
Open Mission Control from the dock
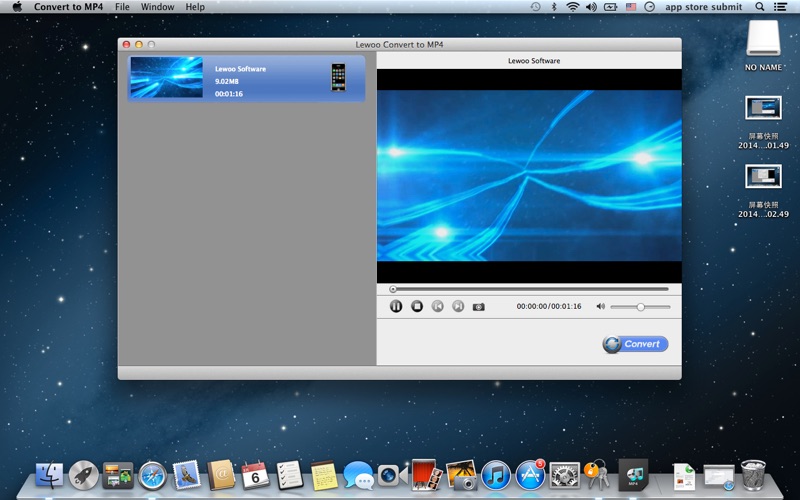click(x=118, y=476)
